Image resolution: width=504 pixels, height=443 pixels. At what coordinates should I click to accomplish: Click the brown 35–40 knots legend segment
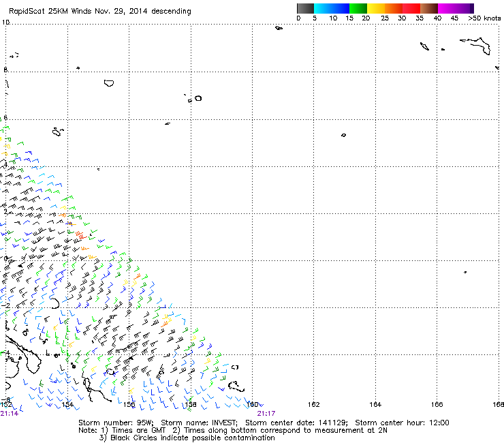coord(429,8)
